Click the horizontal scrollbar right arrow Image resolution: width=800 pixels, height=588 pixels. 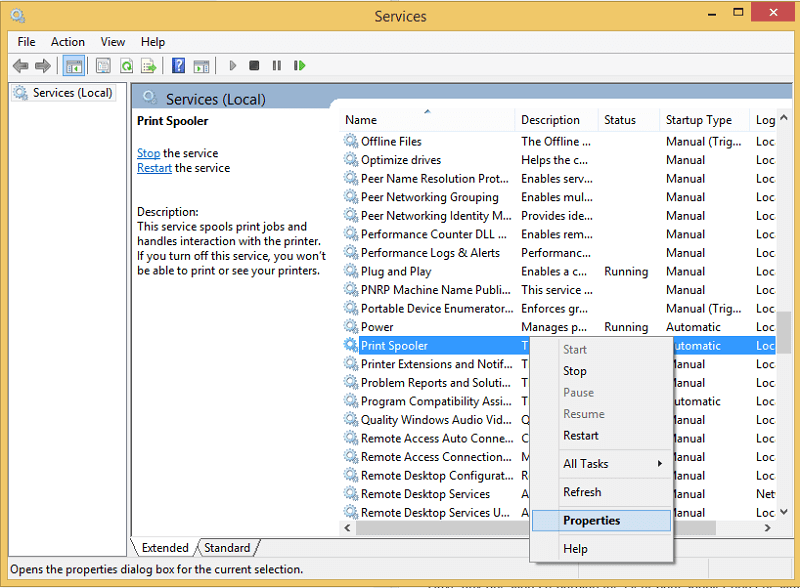[x=767, y=528]
